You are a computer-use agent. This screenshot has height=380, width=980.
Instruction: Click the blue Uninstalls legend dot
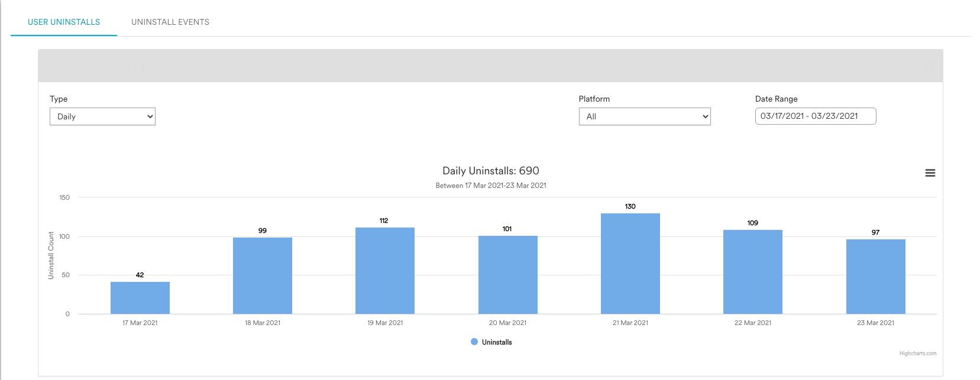pos(474,342)
